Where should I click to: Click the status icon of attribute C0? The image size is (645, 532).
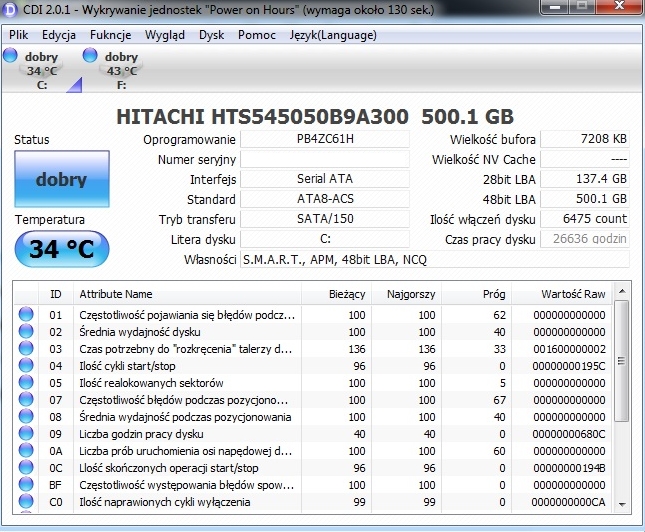[26, 502]
